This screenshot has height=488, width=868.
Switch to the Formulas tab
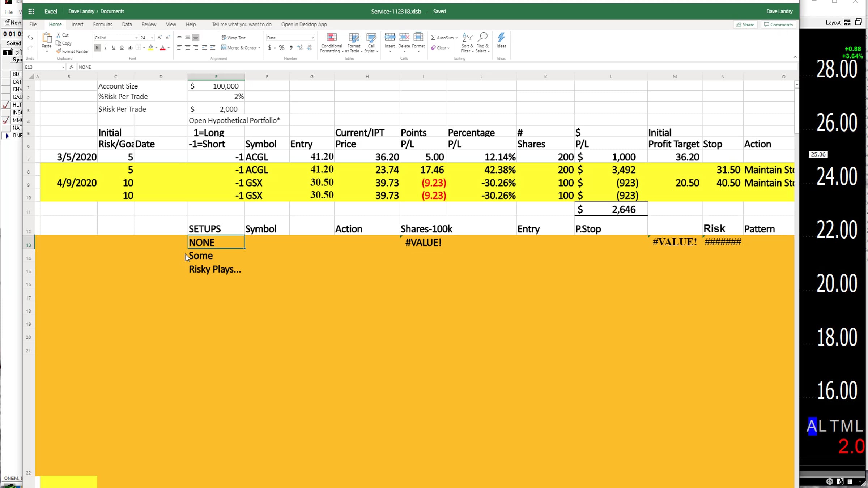click(103, 24)
